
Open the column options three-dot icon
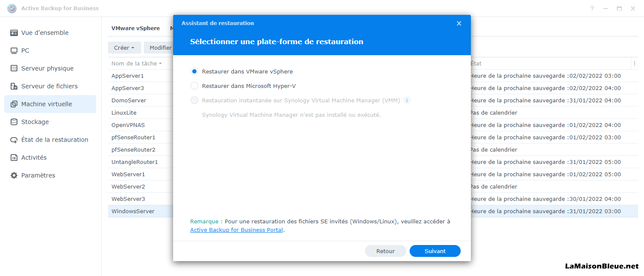634,63
